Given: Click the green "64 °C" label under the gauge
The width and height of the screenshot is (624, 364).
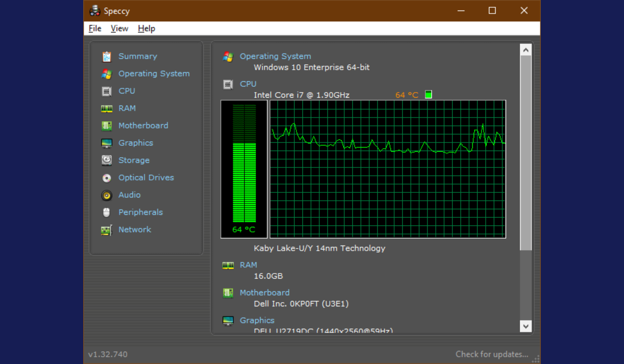Looking at the screenshot, I should pos(244,229).
